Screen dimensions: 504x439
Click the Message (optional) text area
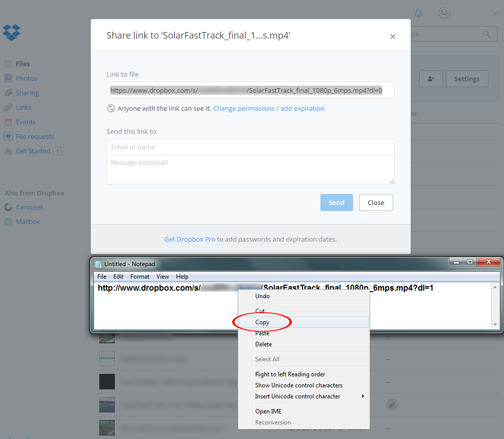[250, 169]
